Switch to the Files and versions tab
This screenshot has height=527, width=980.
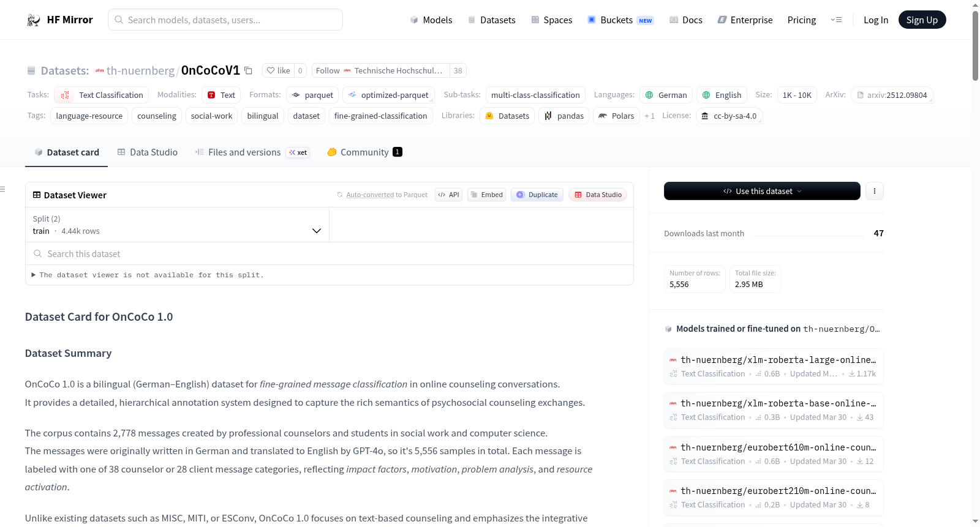tap(252, 152)
